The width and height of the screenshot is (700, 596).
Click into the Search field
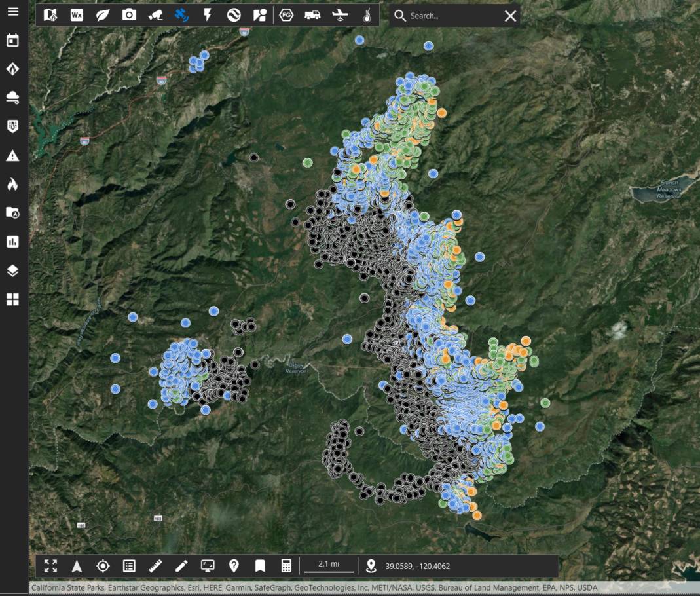click(452, 16)
